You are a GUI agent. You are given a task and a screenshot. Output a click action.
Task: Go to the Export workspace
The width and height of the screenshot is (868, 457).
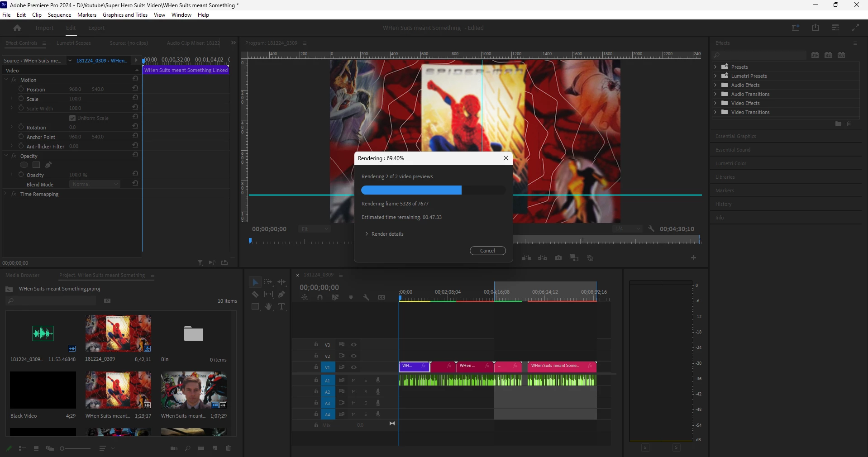coord(96,28)
